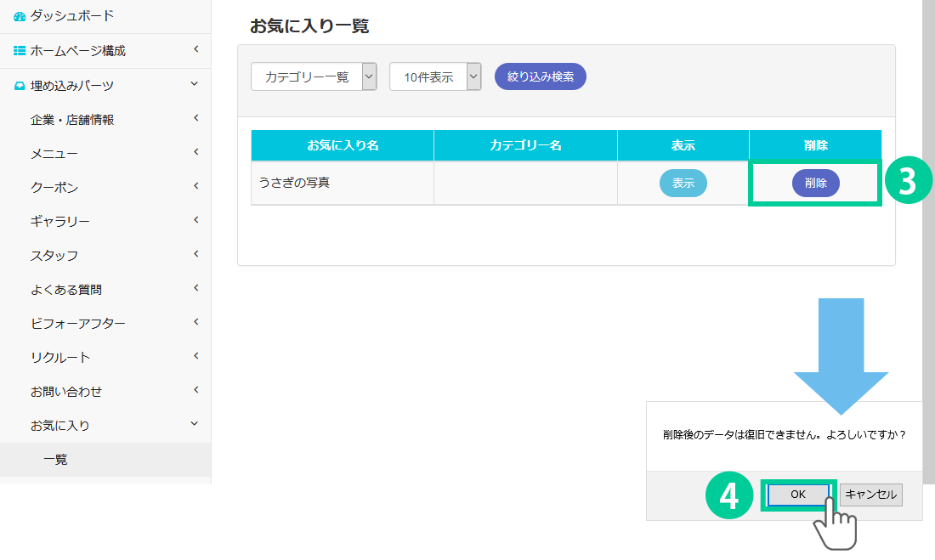Collapse the 埋め込みパーツ section chevron
The width and height of the screenshot is (935, 560).
[x=195, y=84]
